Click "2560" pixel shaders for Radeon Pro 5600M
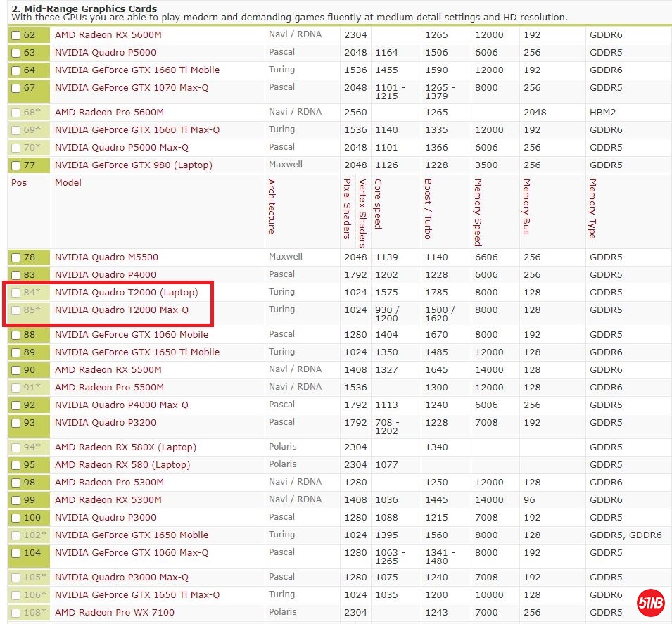The width and height of the screenshot is (672, 624). coord(356,113)
